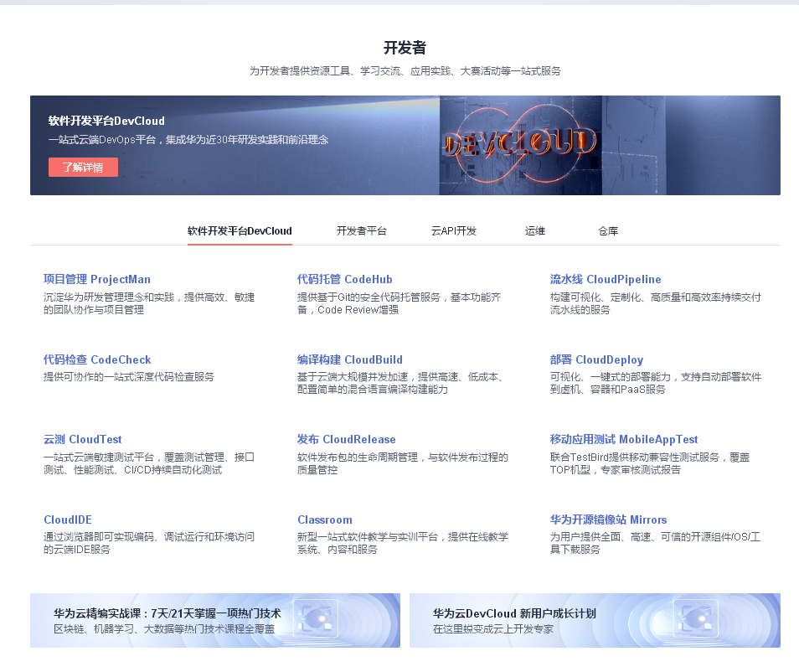Screen dimensions: 799x672
Task: Launch the CloudIDE service link
Action: point(69,520)
